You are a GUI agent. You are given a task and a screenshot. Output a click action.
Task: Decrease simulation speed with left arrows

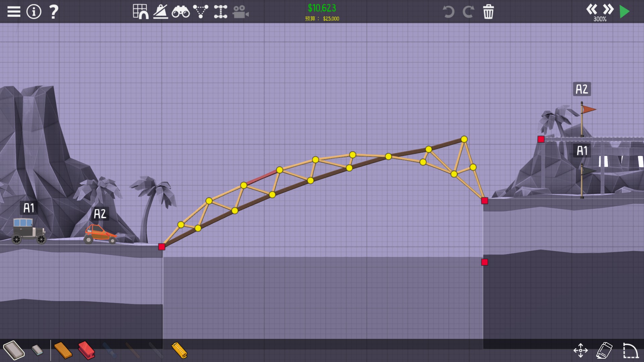(x=592, y=9)
